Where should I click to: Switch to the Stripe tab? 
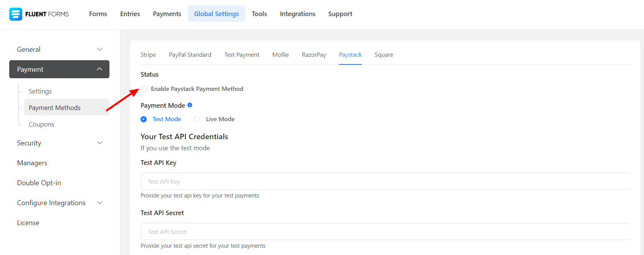pos(148,55)
